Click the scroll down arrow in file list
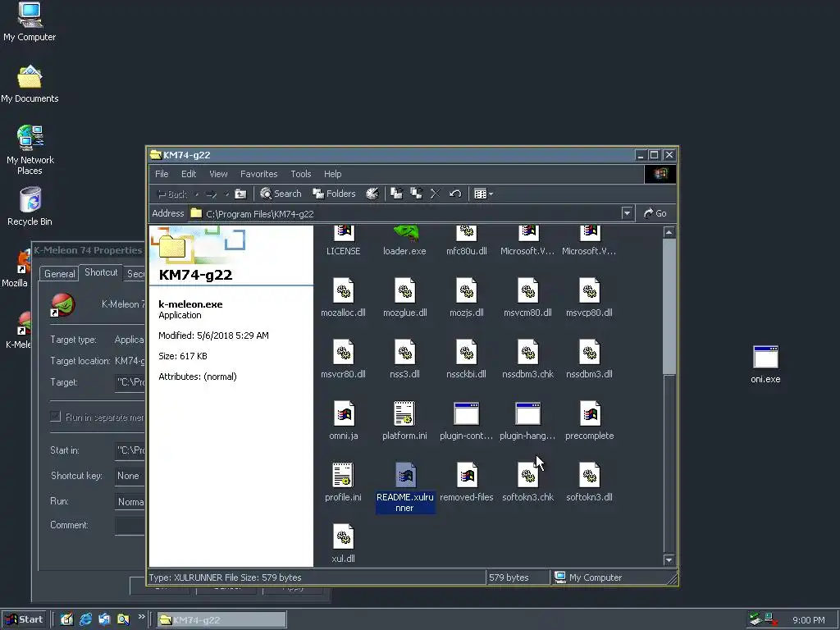 coord(669,559)
